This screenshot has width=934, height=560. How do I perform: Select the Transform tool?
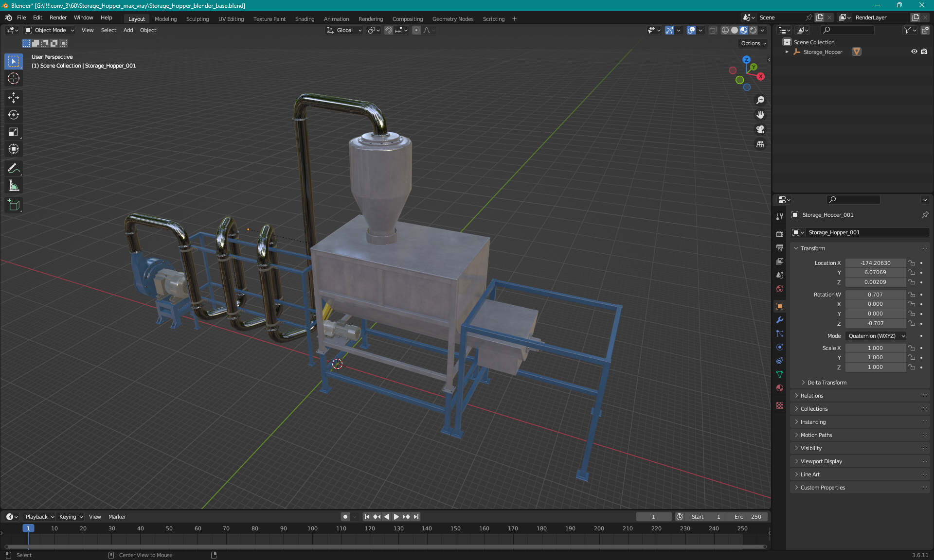click(x=14, y=149)
